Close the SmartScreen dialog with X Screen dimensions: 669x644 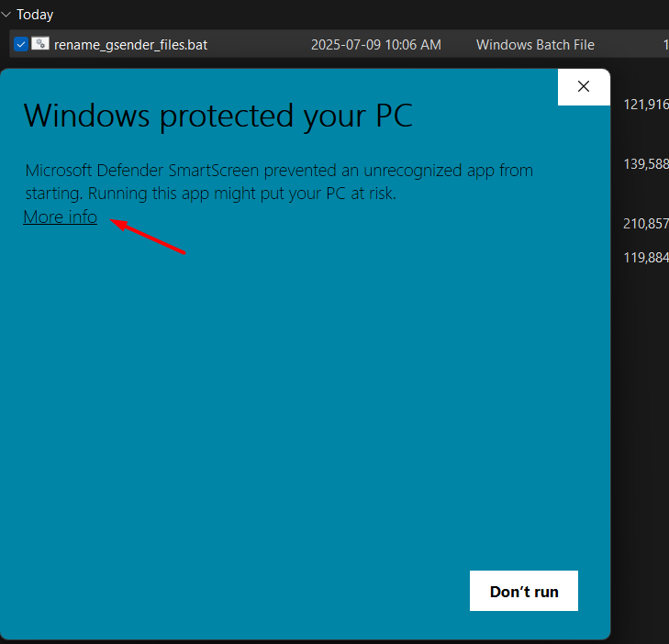coord(584,86)
